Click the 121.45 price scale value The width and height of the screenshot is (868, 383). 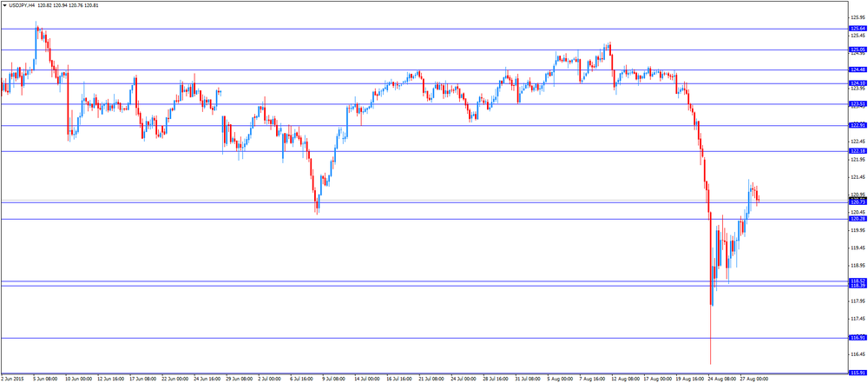click(x=858, y=177)
